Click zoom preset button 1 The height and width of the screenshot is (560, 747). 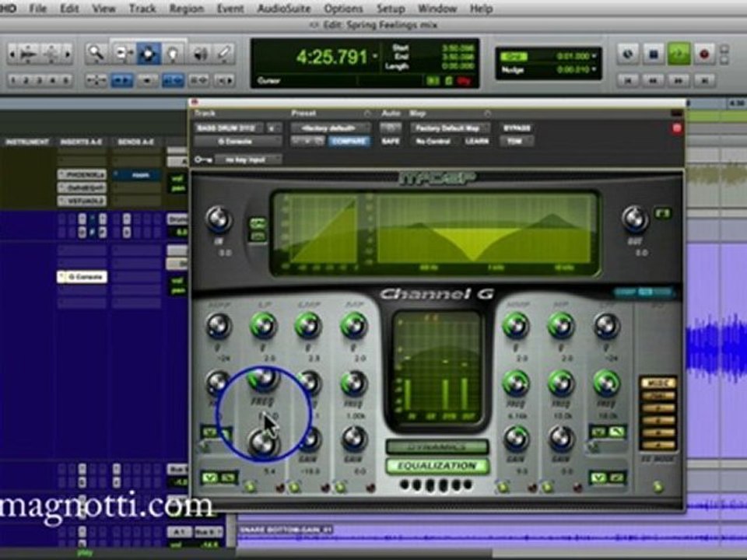[13, 80]
